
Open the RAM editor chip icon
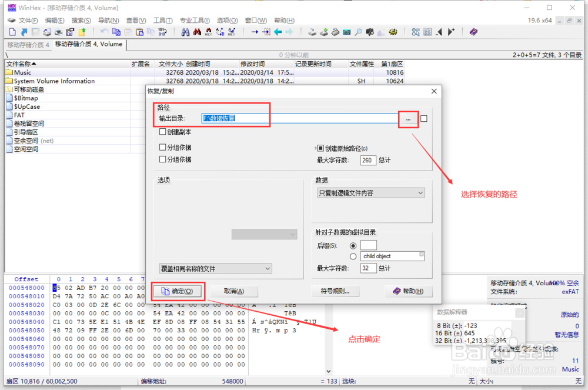(x=336, y=32)
